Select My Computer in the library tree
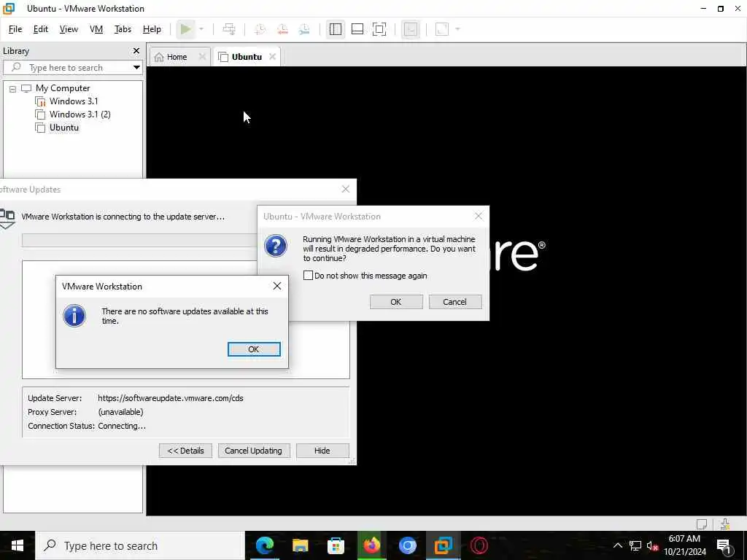 point(63,88)
